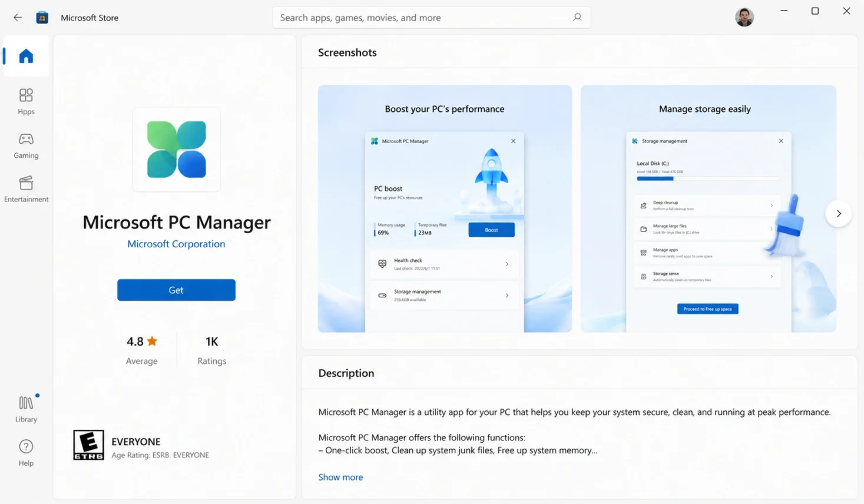The width and height of the screenshot is (864, 504).
Task: Click the Age Rating: ESRB. EVERYONE text
Action: [160, 455]
